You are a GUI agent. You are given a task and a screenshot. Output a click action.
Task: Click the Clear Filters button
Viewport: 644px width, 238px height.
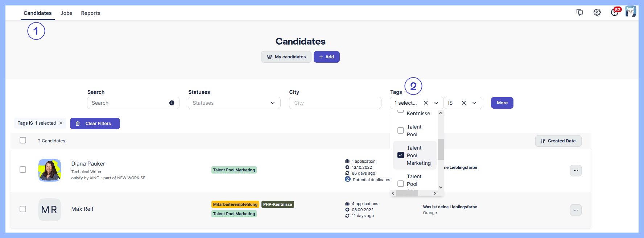tap(95, 124)
